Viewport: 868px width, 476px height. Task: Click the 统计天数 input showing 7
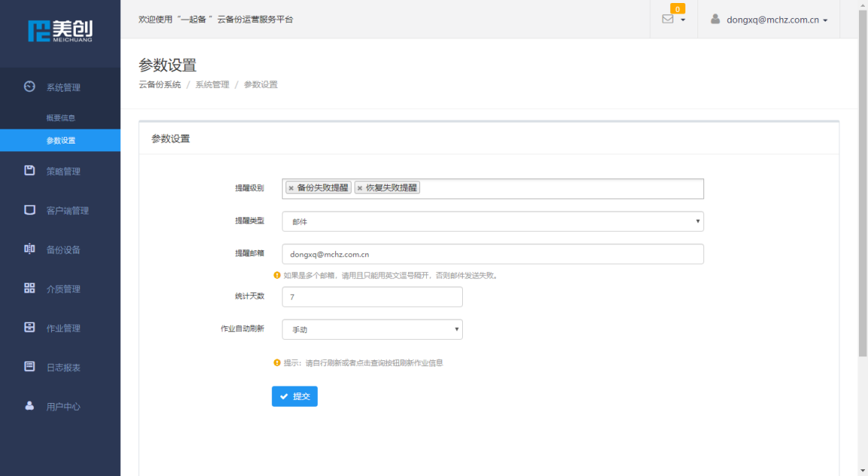pyautogui.click(x=372, y=296)
